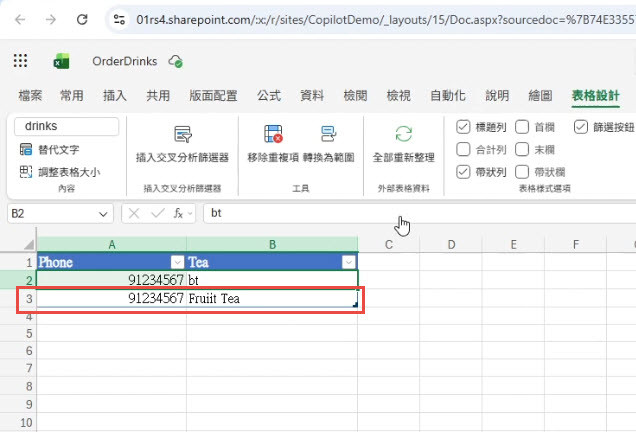Uncheck the 標題列 header row checkbox
Screen dimensions: 636x432
[463, 127]
